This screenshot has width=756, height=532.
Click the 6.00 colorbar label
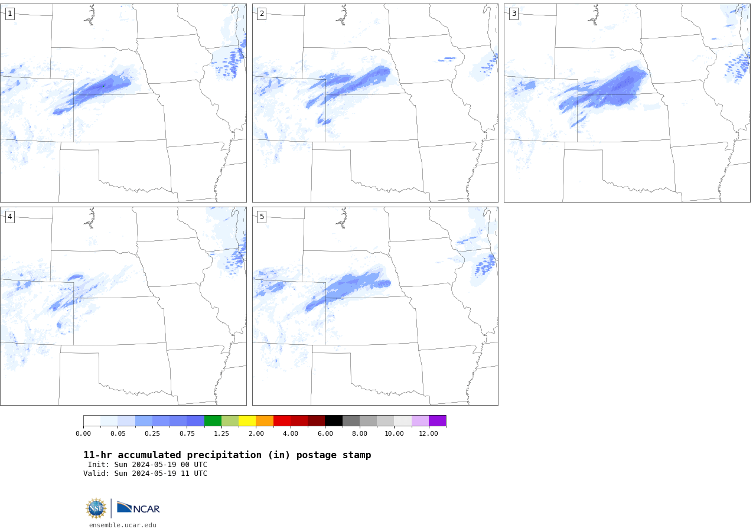[x=325, y=433]
